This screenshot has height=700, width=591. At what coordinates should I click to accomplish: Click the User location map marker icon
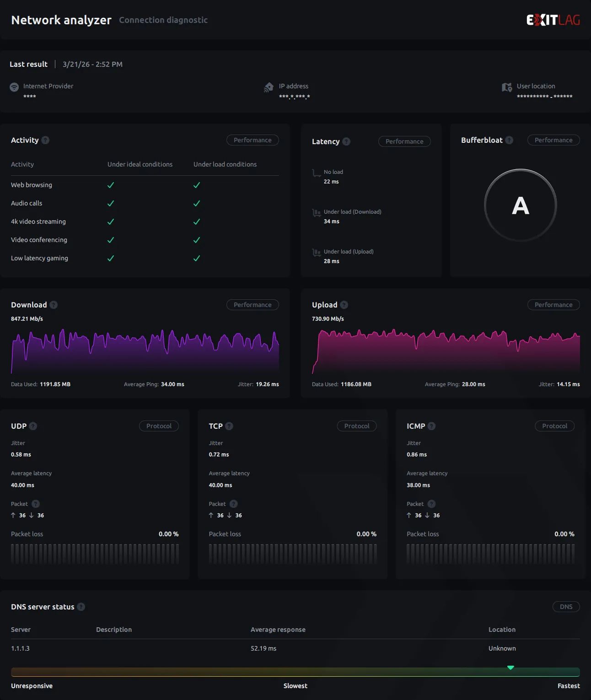[507, 87]
